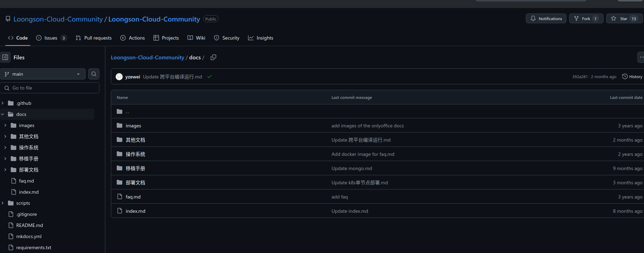Viewport: 644px width, 253px height.
Task: Open the Issues tab
Action: click(51, 38)
